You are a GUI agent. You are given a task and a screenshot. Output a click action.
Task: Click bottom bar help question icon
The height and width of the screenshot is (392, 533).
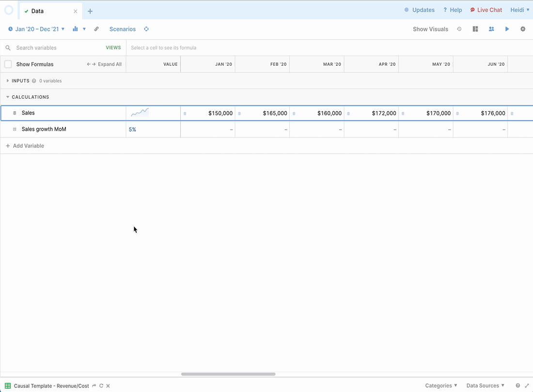tap(517, 386)
